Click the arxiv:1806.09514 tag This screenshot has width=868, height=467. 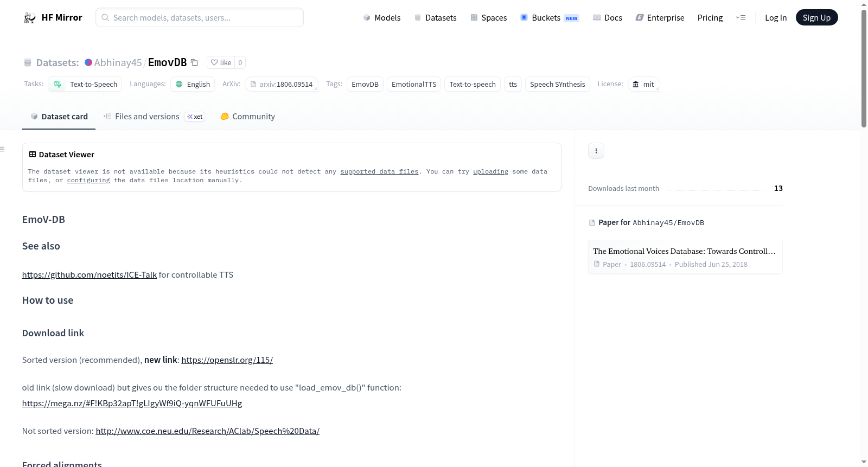point(282,84)
